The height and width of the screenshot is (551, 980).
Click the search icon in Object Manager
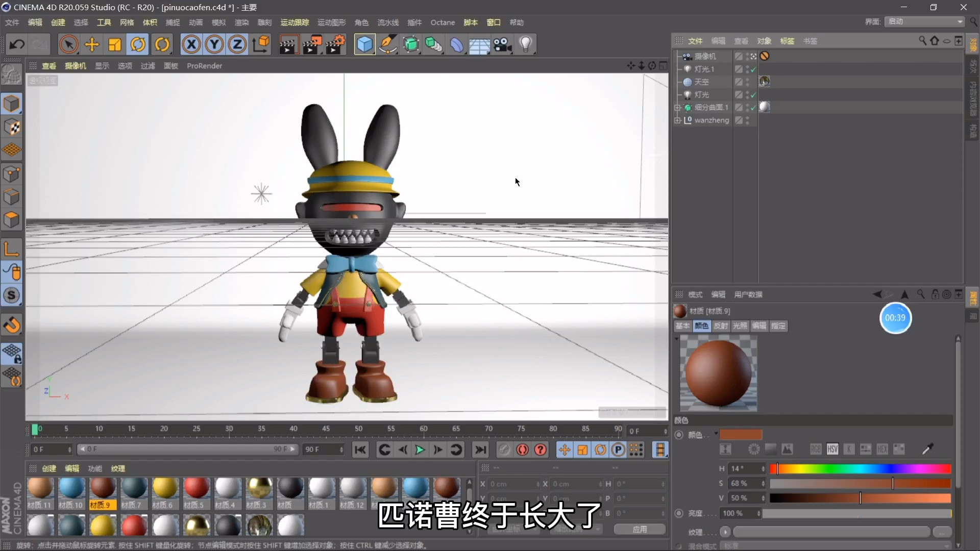pos(922,40)
